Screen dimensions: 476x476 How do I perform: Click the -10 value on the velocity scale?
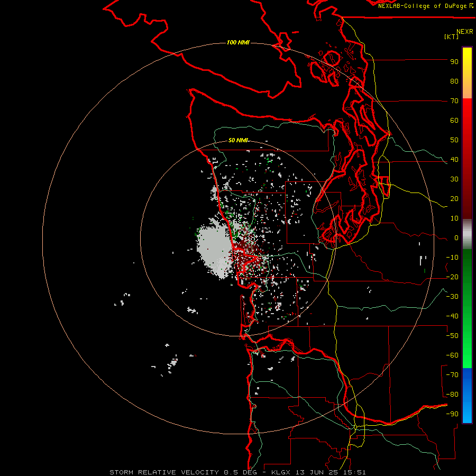[452, 258]
